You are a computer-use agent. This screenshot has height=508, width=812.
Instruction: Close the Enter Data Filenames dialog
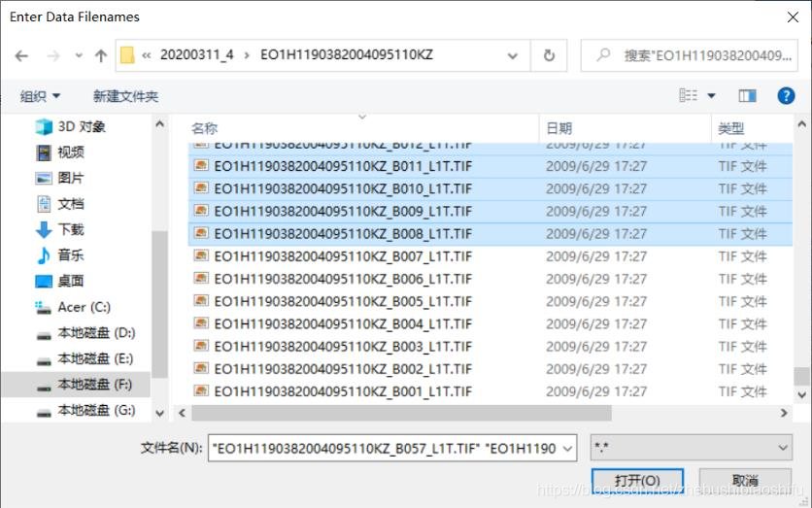tap(793, 17)
